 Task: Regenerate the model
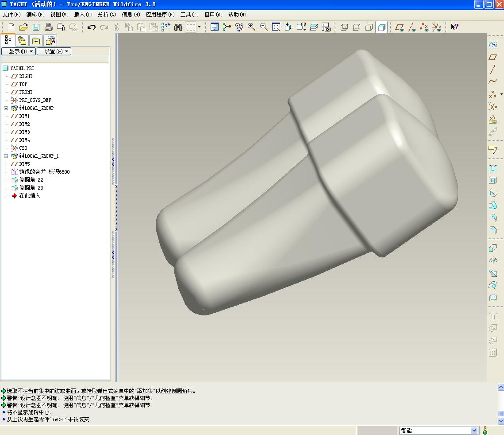pos(165,27)
